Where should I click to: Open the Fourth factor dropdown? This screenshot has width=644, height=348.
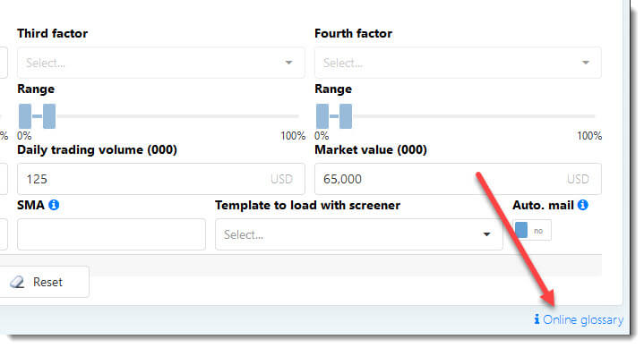click(x=458, y=63)
